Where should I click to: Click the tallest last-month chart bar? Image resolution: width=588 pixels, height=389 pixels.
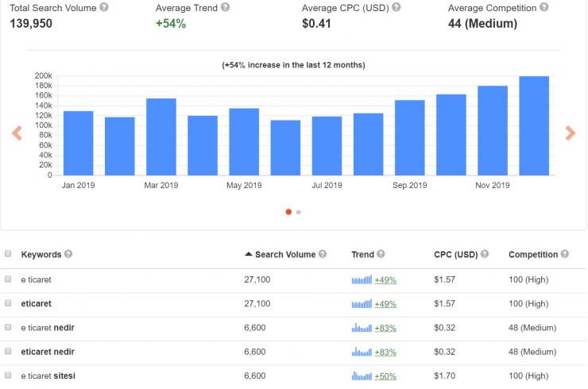pyautogui.click(x=534, y=125)
